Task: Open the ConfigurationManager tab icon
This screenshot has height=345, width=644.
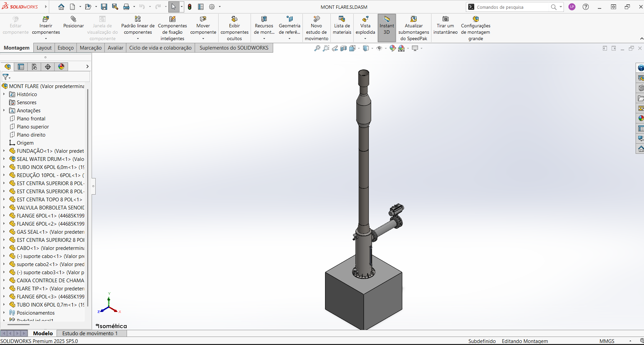Action: pyautogui.click(x=34, y=67)
